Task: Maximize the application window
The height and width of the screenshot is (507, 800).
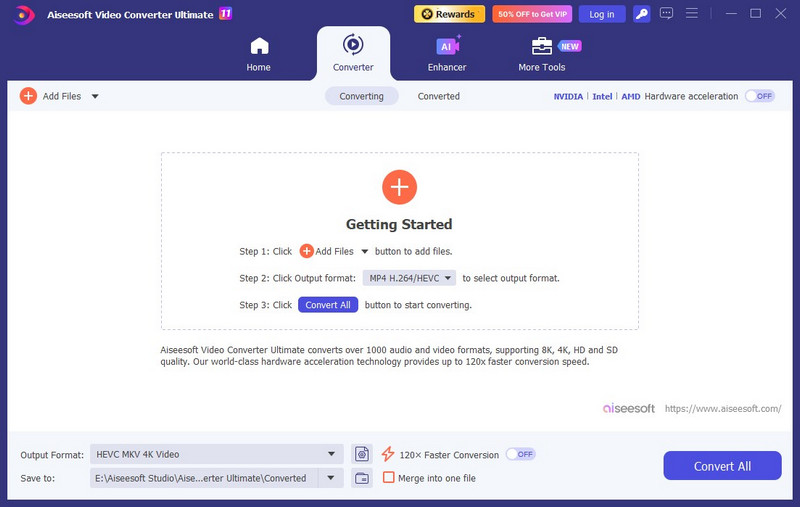Action: 756,13
